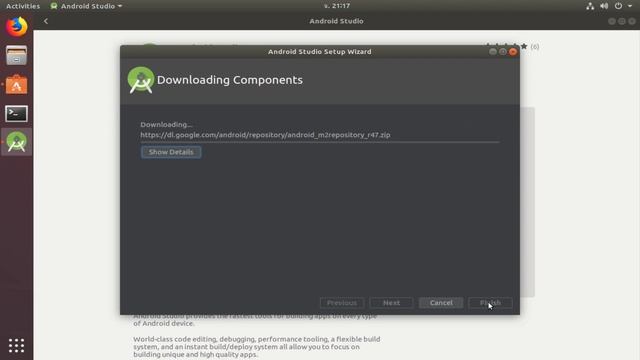The image size is (640, 360).
Task: Open Firefox from the Ubuntu dock
Action: pyautogui.click(x=16, y=27)
